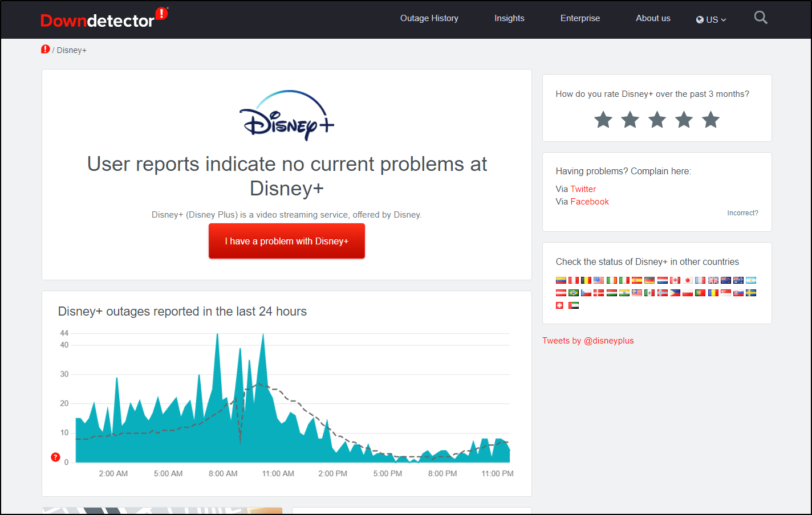
Task: Select the Singapore flag
Action: tap(726, 293)
